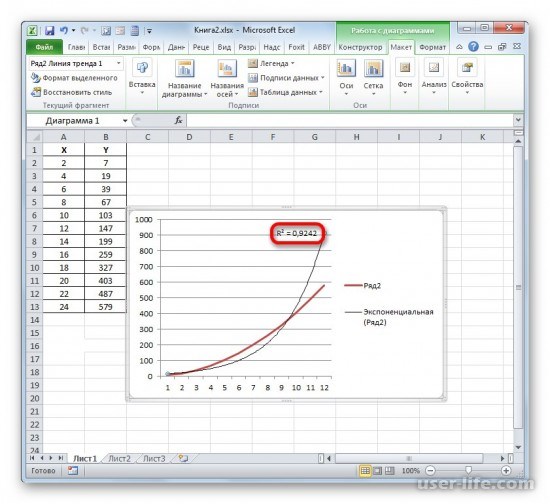Image resolution: width=550 pixels, height=504 pixels.
Task: Click the Data Table (Таблица данных) icon
Action: (253, 92)
